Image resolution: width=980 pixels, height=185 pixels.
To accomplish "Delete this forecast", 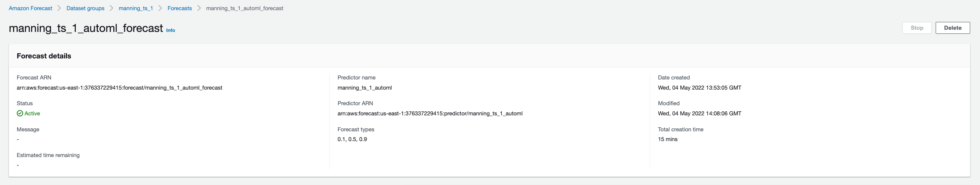I will (952, 28).
